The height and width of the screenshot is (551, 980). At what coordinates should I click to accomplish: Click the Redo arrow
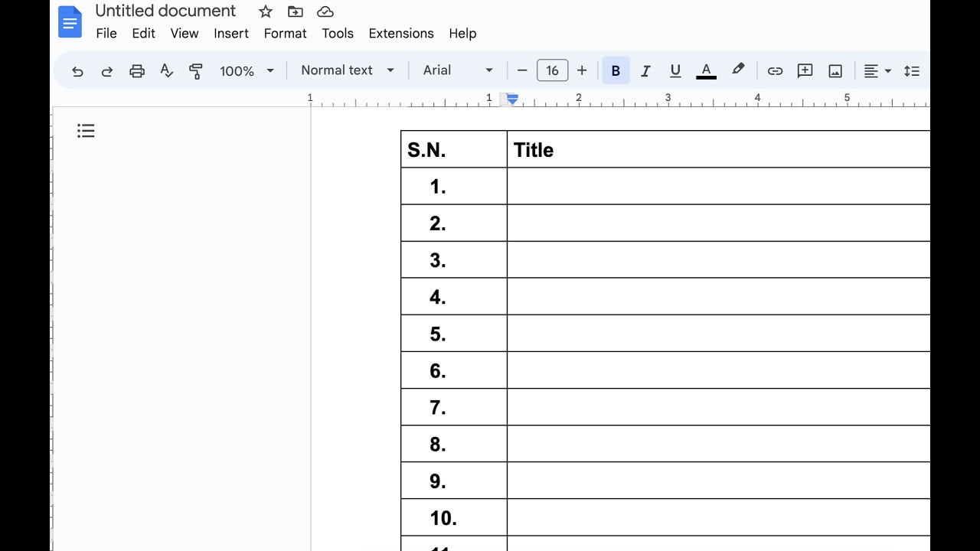(x=107, y=71)
